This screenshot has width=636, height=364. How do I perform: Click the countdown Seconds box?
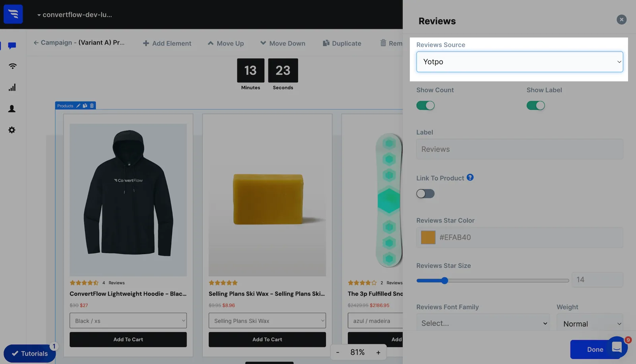(283, 70)
